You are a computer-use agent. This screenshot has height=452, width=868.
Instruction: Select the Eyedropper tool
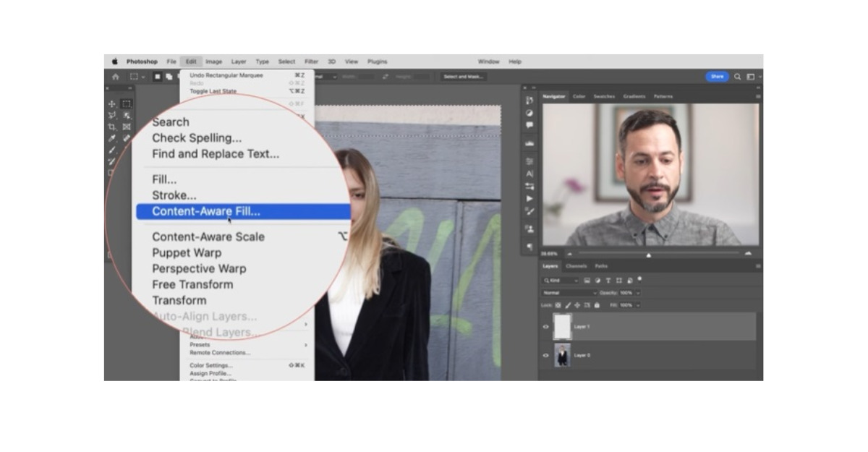coord(112,138)
